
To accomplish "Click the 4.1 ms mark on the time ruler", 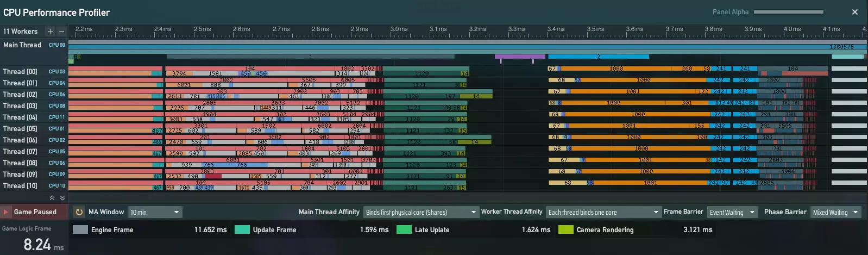I will coord(831,29).
